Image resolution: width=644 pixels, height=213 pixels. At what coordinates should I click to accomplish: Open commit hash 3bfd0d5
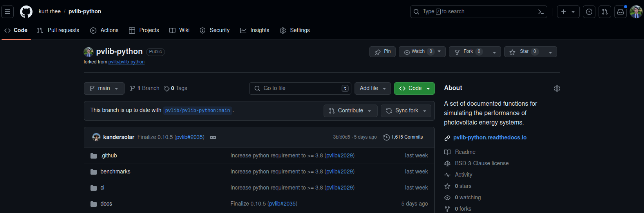(x=342, y=137)
